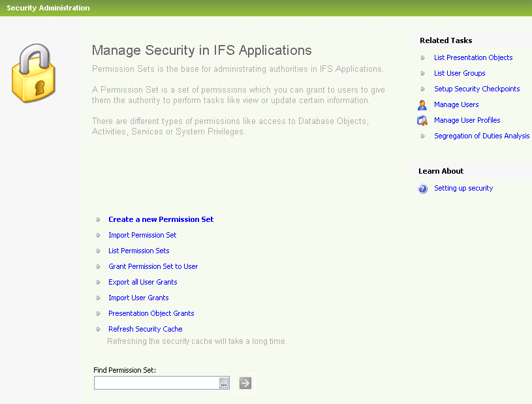Click the Manage Users person icon
This screenshot has width=532, height=404.
pyautogui.click(x=422, y=104)
